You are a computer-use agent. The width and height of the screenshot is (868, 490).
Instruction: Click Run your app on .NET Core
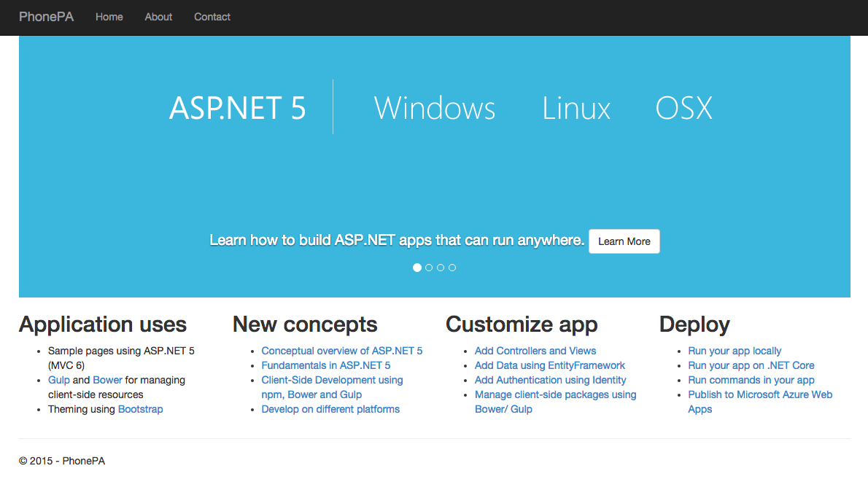click(751, 365)
